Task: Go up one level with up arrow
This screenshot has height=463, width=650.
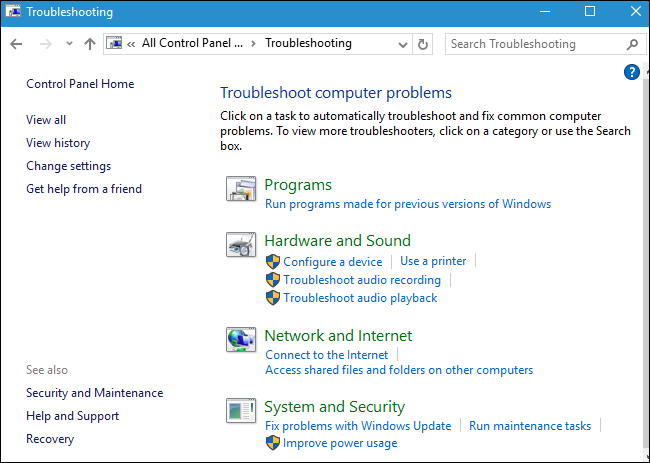Action: point(90,44)
